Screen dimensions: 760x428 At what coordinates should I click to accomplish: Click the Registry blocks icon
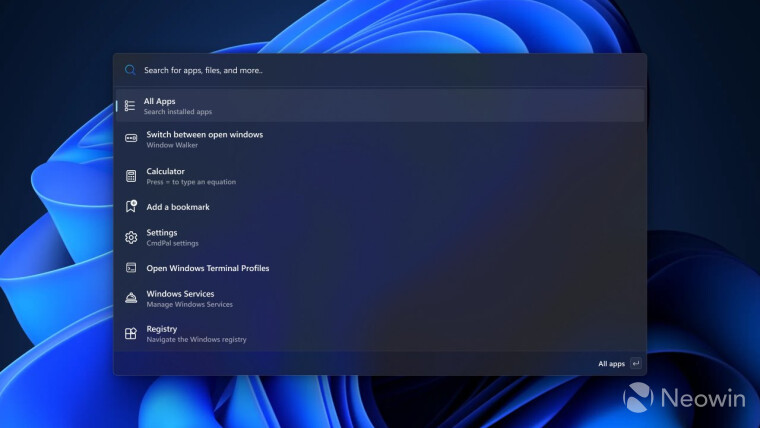click(131, 333)
